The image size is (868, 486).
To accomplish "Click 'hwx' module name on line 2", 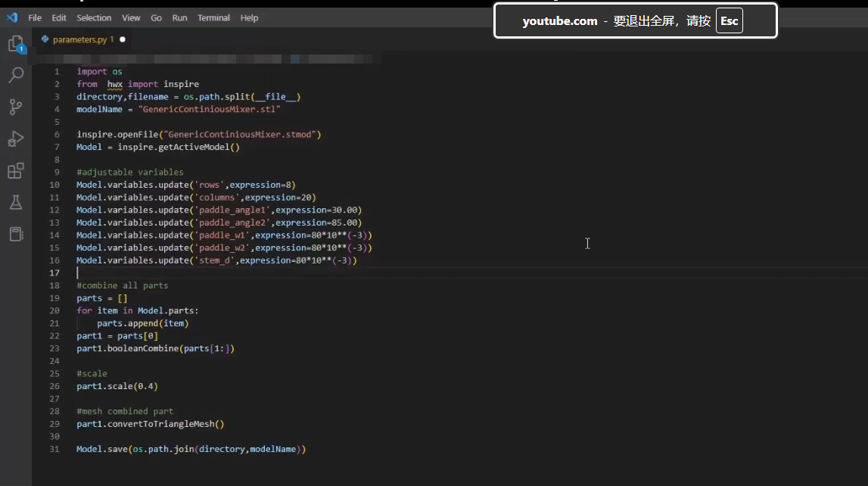I will tap(114, 84).
